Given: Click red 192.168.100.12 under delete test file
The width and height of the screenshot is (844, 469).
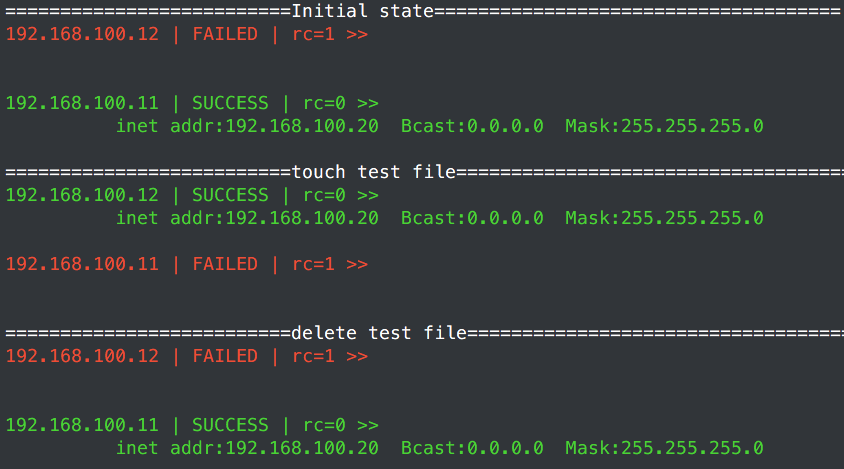Looking at the screenshot, I should coord(82,356).
